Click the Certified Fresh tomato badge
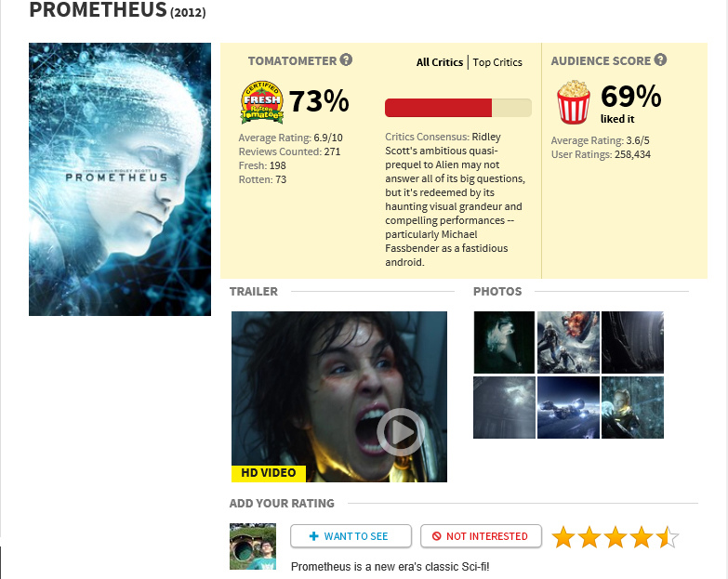The image size is (728, 579). (262, 102)
